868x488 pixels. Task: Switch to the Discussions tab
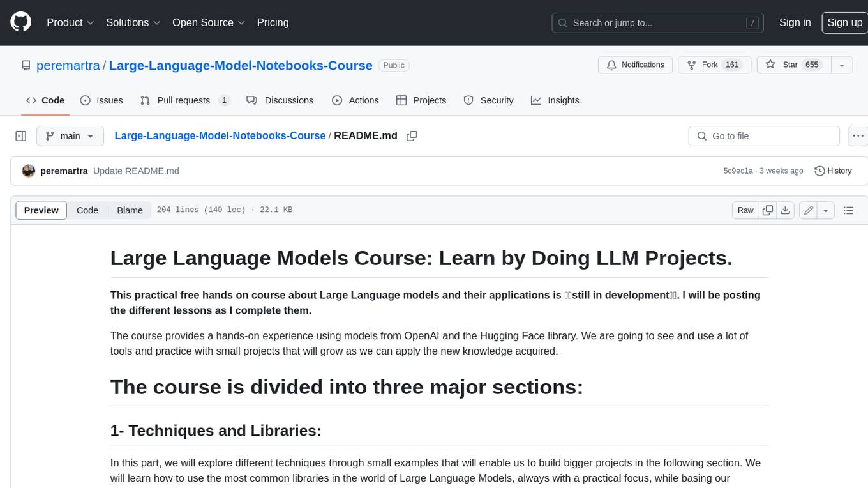pyautogui.click(x=280, y=100)
